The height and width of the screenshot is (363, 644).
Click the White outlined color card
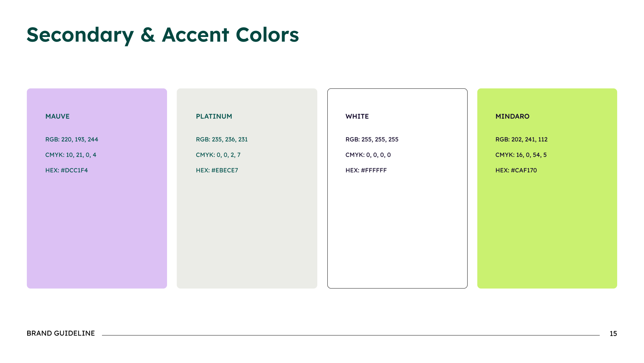point(397,188)
